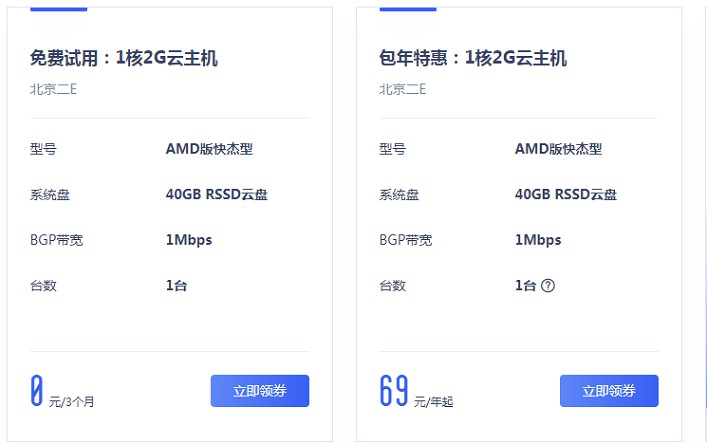Click the help icon beside 1台
The height and width of the screenshot is (444, 707).
click(x=548, y=286)
